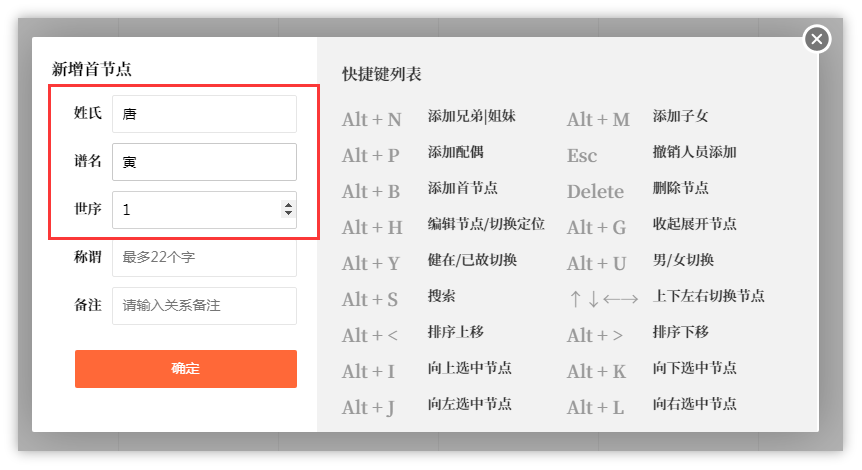Click the 称谓 input field

coord(205,257)
